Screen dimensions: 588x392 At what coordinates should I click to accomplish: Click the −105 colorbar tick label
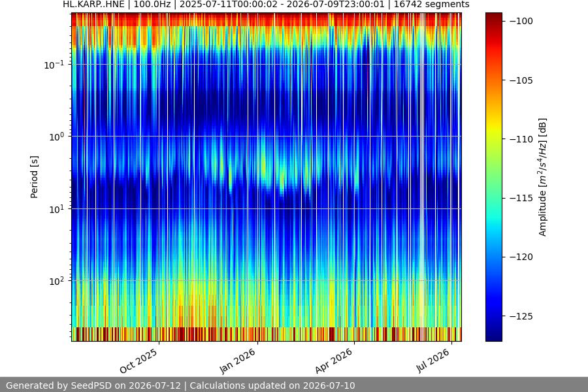(521, 80)
